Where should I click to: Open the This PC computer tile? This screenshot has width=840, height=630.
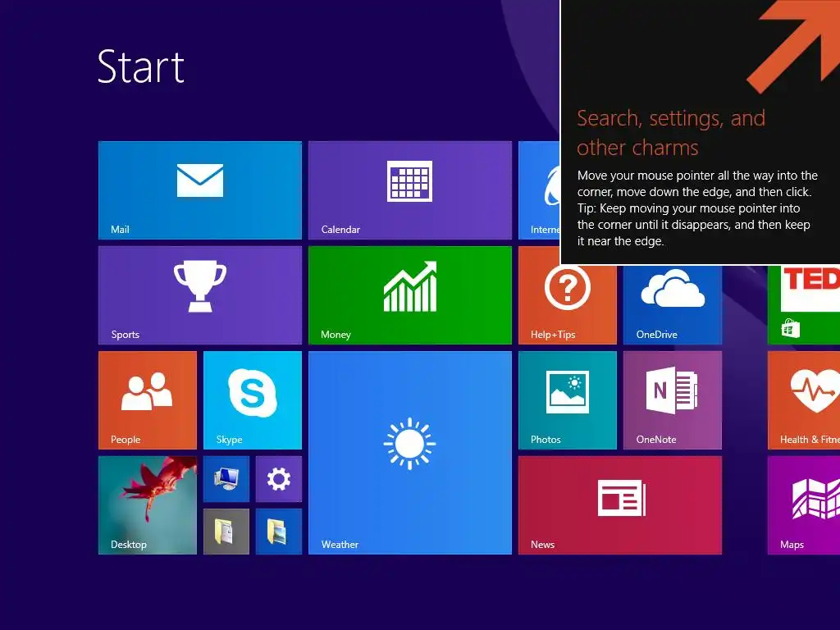click(226, 479)
